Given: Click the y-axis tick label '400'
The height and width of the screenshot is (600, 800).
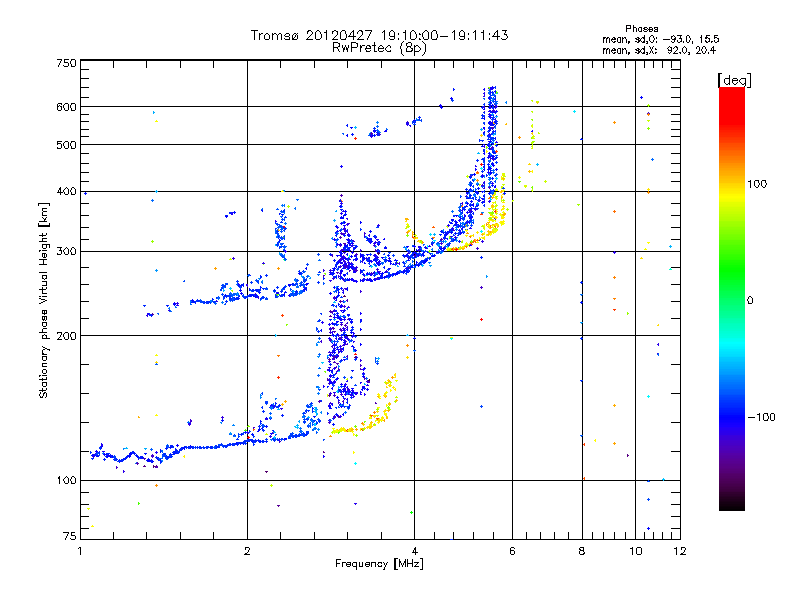Looking at the screenshot, I should tap(66, 191).
